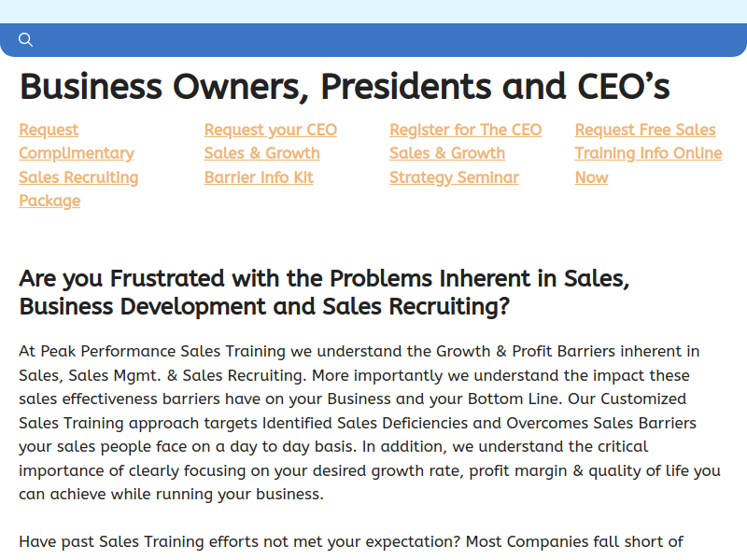The height and width of the screenshot is (560, 747).
Task: Click "Register for The CEO" link line
Action: (465, 130)
